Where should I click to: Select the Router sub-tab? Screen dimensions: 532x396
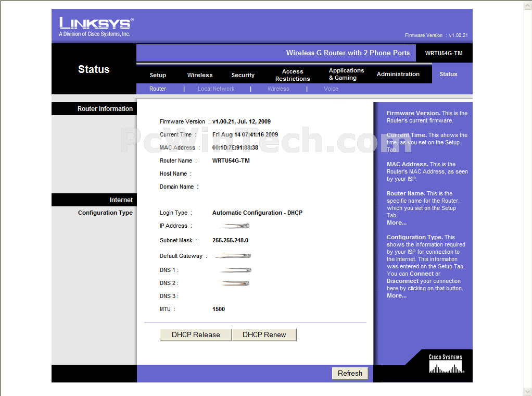[x=158, y=89]
